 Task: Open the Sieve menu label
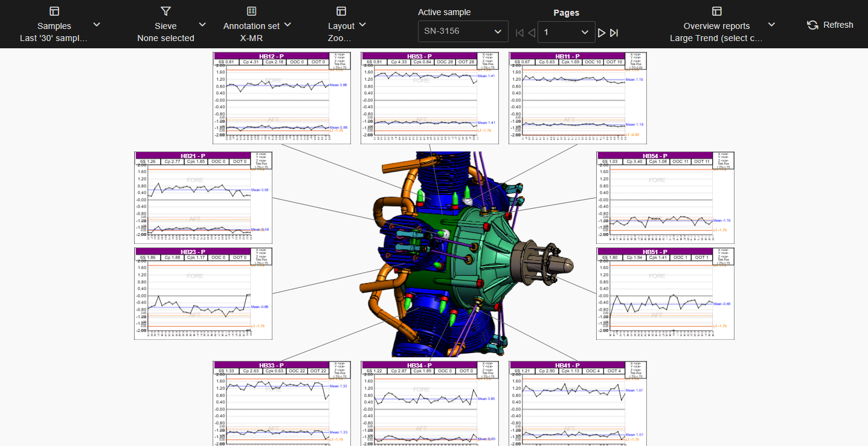pos(166,26)
